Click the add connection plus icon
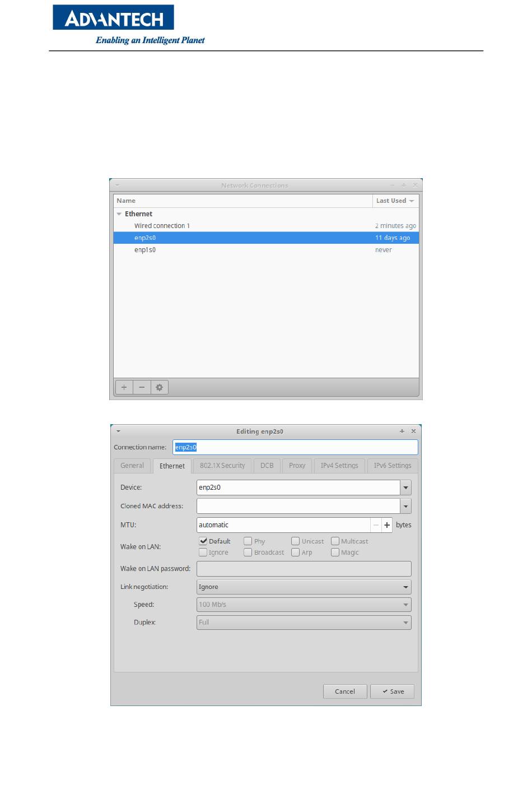This screenshot has width=532, height=789. point(124,387)
